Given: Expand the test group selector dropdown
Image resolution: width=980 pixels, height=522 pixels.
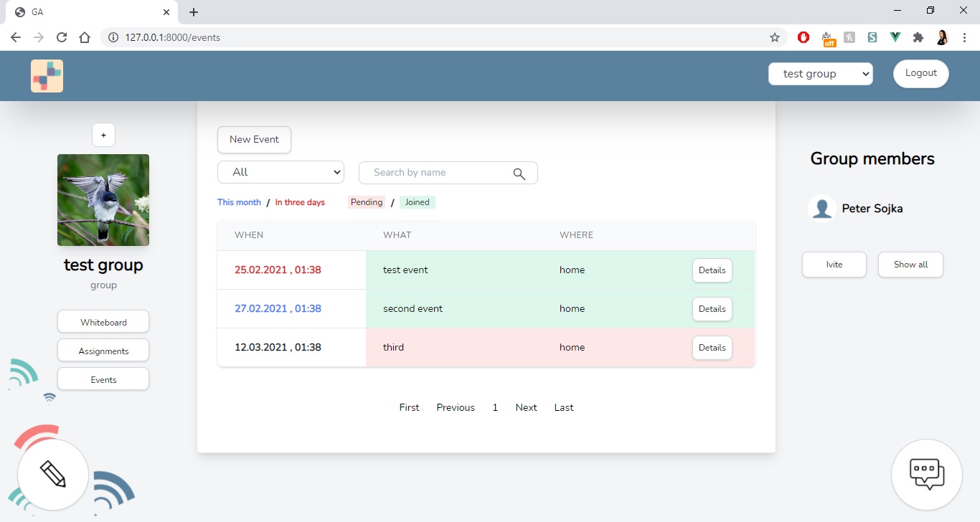Looking at the screenshot, I should point(820,74).
